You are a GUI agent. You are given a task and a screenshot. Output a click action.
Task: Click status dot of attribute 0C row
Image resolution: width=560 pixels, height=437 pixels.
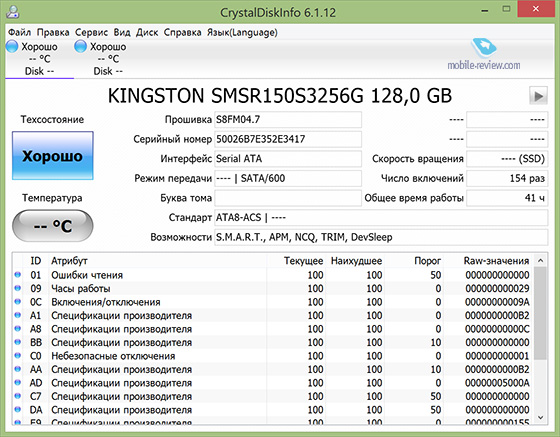pyautogui.click(x=18, y=302)
